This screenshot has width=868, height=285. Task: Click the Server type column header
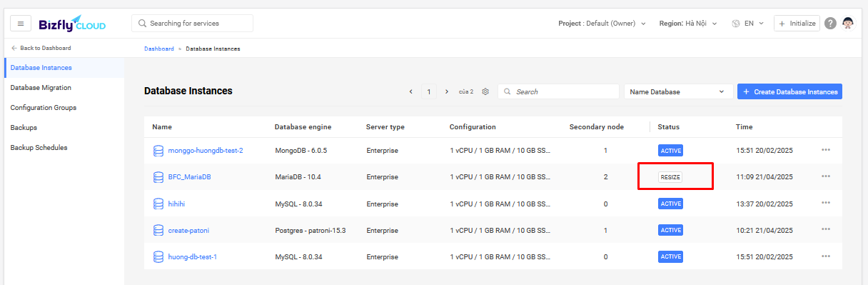tap(385, 127)
